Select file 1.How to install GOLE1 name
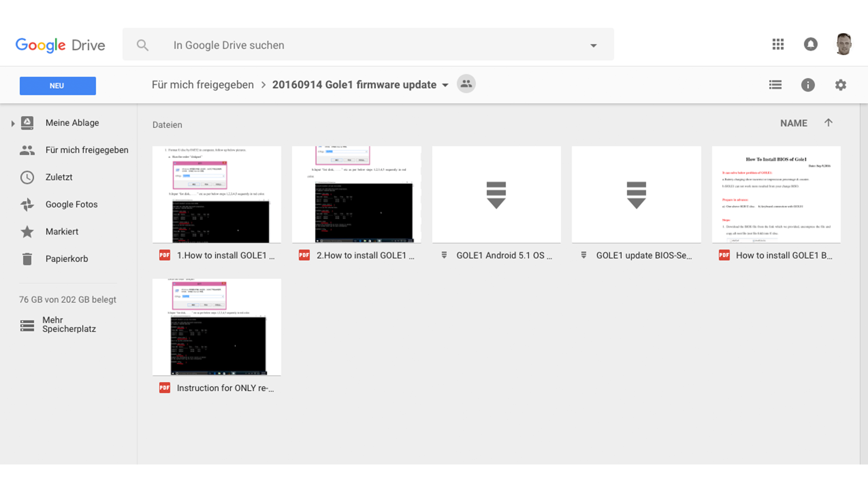The width and height of the screenshot is (868, 488). 226,255
